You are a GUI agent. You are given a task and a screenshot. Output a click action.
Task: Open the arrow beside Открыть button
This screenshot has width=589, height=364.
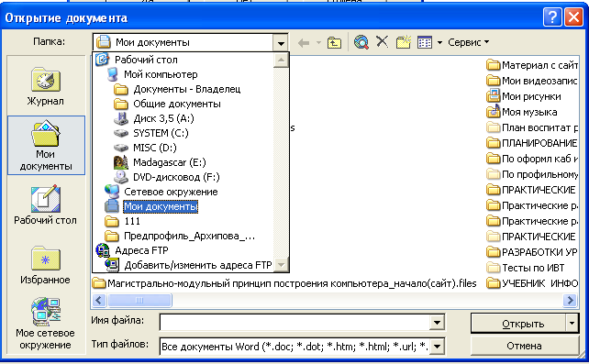point(572,323)
